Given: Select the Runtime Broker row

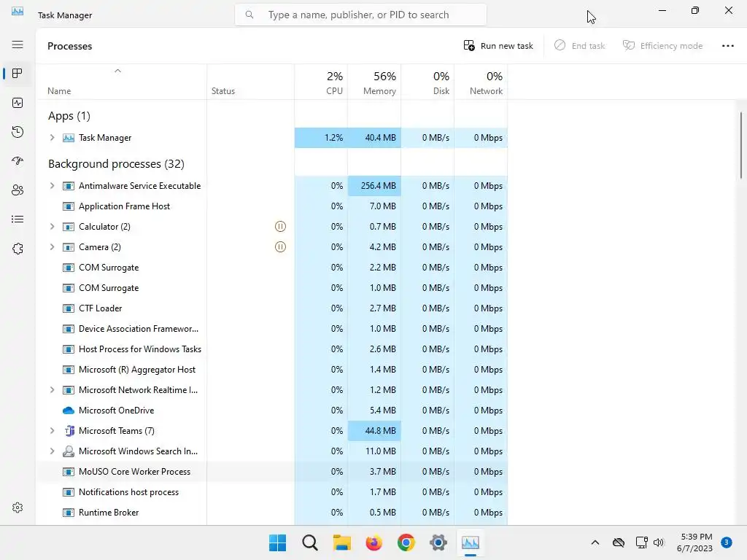Looking at the screenshot, I should (x=271, y=513).
